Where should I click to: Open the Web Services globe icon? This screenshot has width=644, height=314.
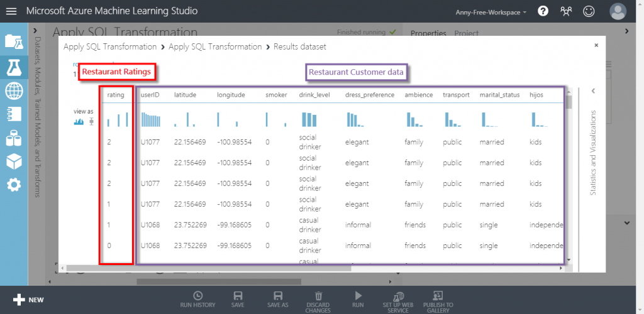(x=14, y=90)
